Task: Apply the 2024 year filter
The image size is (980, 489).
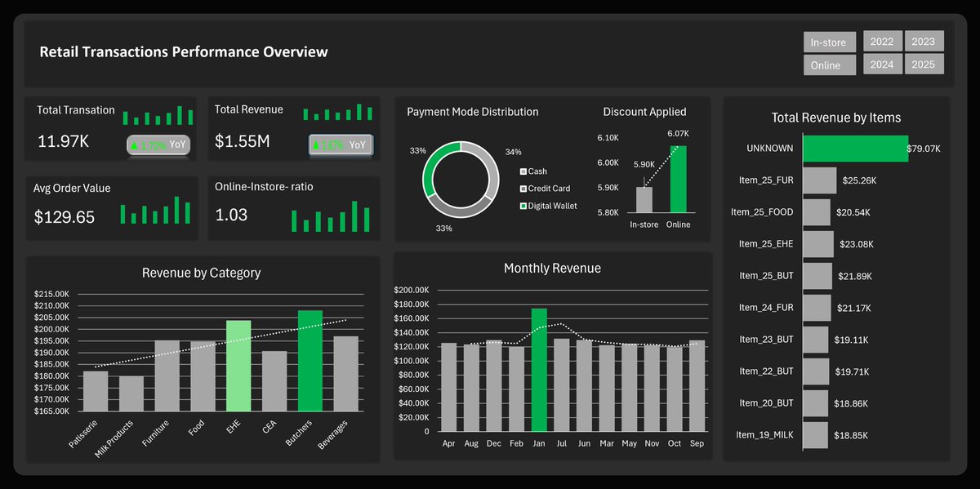Action: pos(882,64)
